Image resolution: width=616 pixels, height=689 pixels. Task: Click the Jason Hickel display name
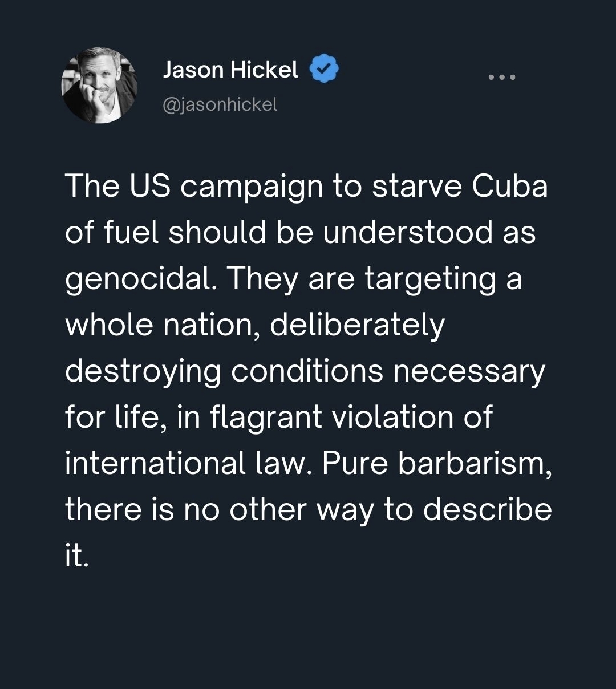pyautogui.click(x=230, y=70)
